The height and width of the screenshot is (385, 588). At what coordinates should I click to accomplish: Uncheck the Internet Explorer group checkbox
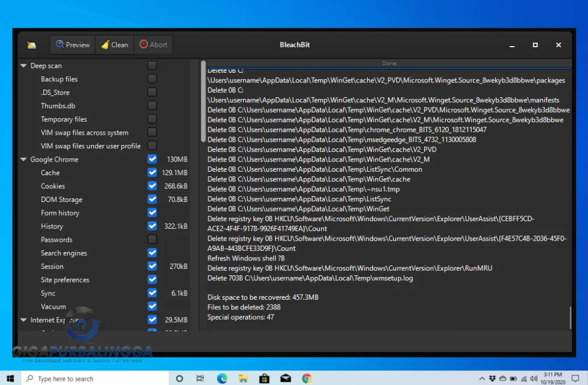point(152,320)
